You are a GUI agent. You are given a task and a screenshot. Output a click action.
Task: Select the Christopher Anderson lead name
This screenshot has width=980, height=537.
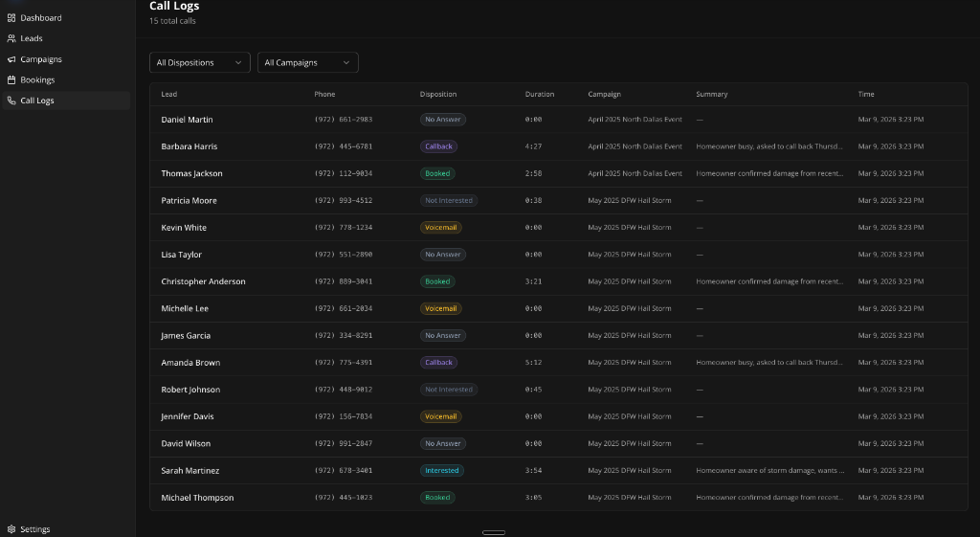tap(203, 281)
